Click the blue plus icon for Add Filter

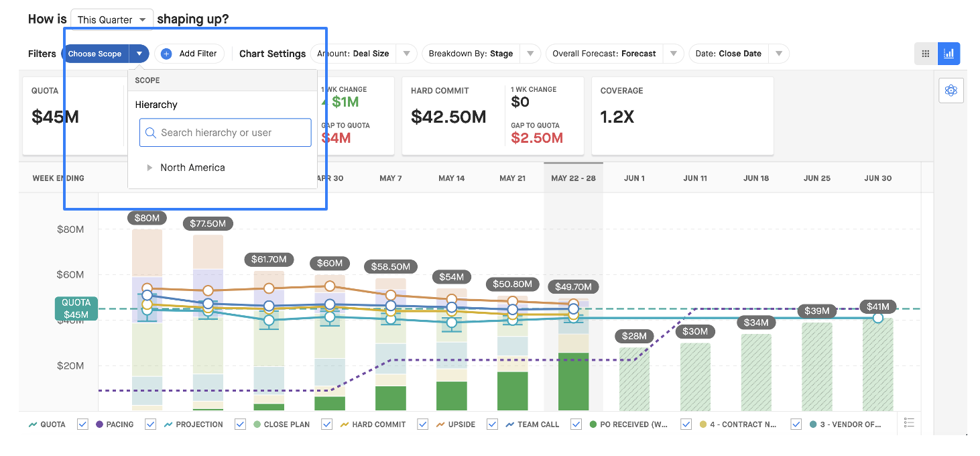(166, 54)
